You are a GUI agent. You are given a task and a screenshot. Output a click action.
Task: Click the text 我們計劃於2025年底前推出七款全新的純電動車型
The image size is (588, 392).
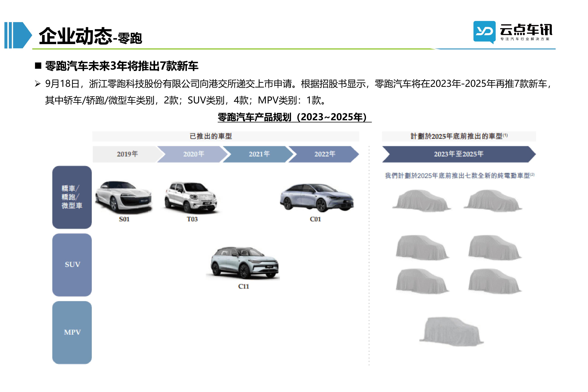point(459,175)
